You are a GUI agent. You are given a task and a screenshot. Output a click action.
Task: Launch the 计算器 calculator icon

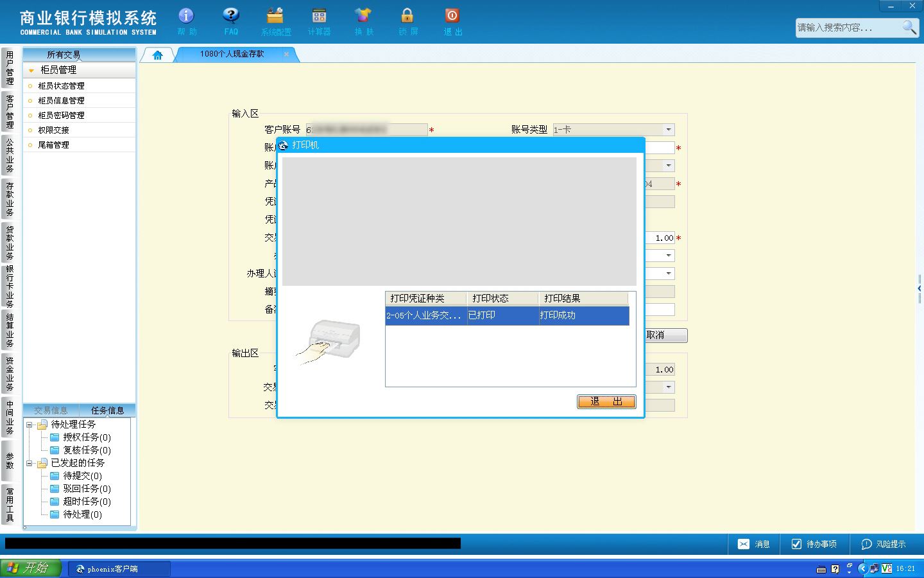pos(319,21)
